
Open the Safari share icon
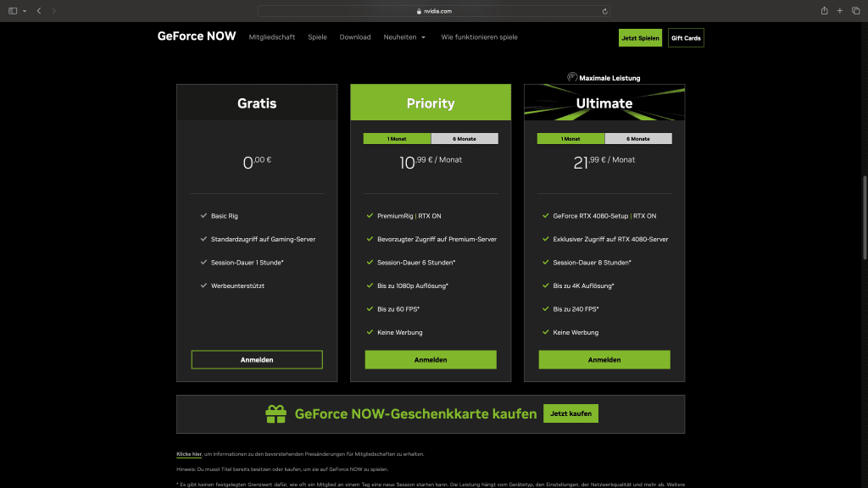pos(824,11)
